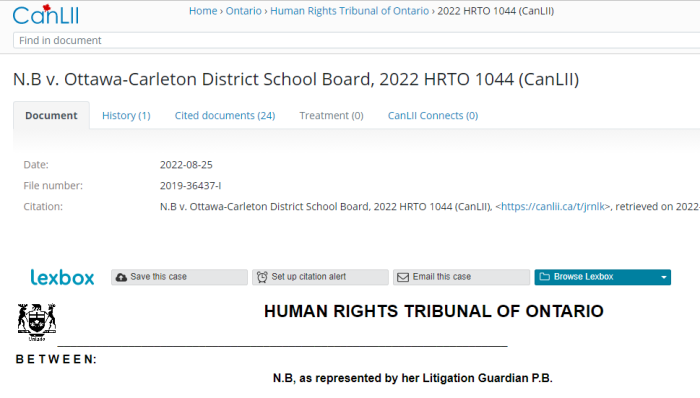
Task: Click the Ontario coat of arms emblem
Action: pyautogui.click(x=37, y=322)
